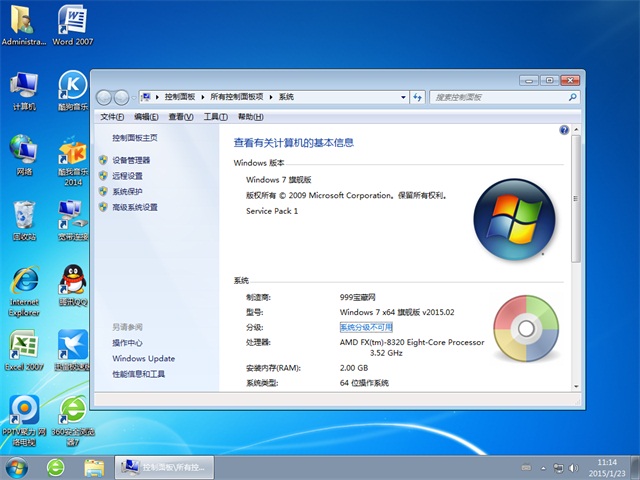The height and width of the screenshot is (480, 640).
Task: Click the computer icon in address bar
Action: point(146,97)
